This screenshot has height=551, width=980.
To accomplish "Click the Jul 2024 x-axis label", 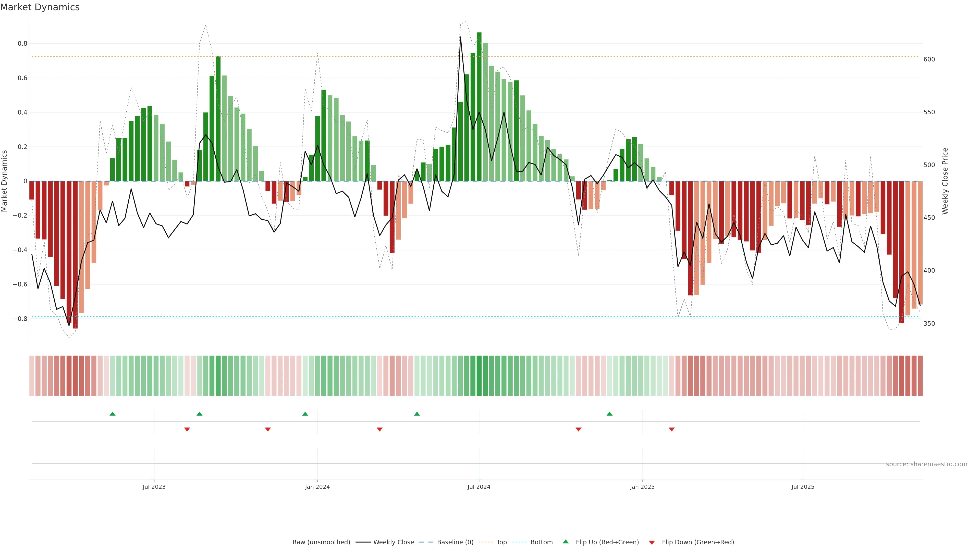I will point(479,487).
